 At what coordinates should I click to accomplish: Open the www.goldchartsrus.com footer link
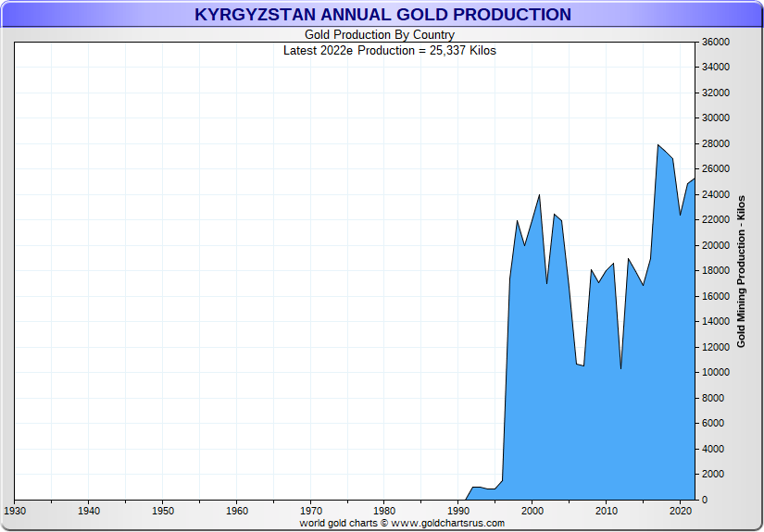[x=447, y=523]
